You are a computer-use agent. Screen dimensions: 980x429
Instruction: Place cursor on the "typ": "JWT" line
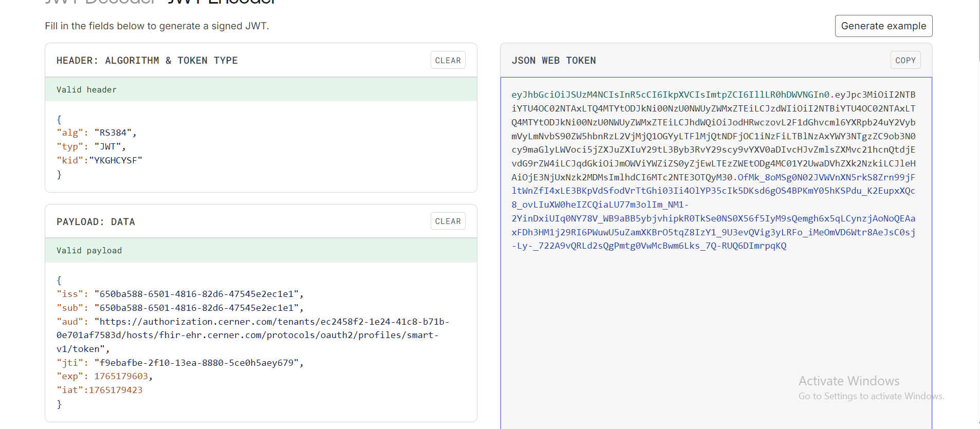pyautogui.click(x=91, y=147)
